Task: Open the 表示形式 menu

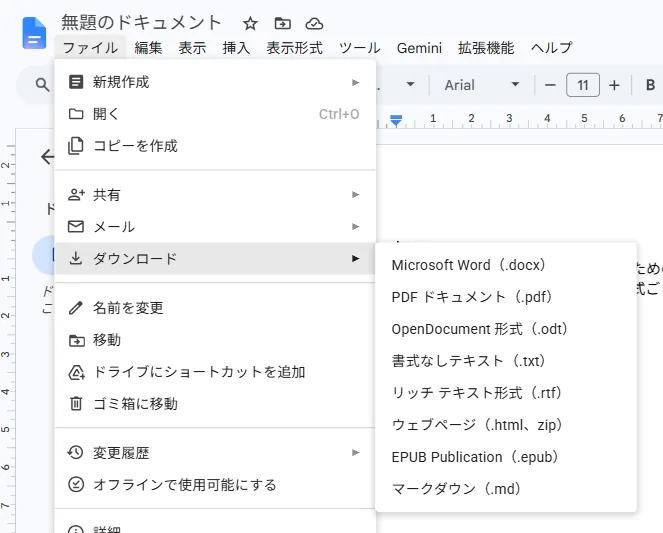Action: click(294, 48)
